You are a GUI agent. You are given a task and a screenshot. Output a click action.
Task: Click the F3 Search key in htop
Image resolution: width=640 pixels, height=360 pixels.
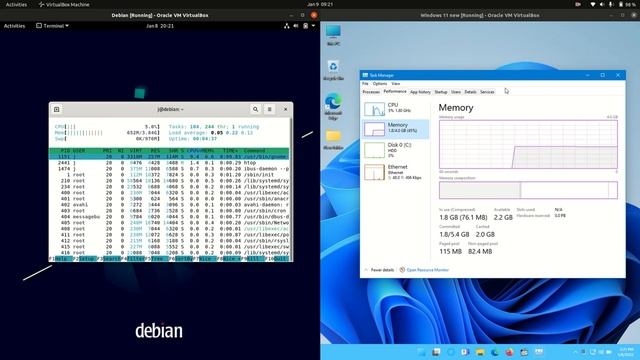point(109,259)
